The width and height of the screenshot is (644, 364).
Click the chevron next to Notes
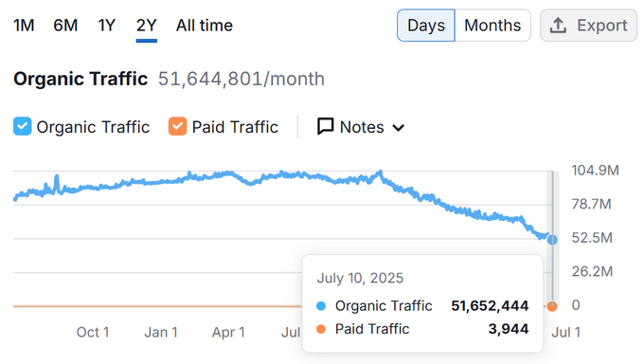tap(398, 128)
